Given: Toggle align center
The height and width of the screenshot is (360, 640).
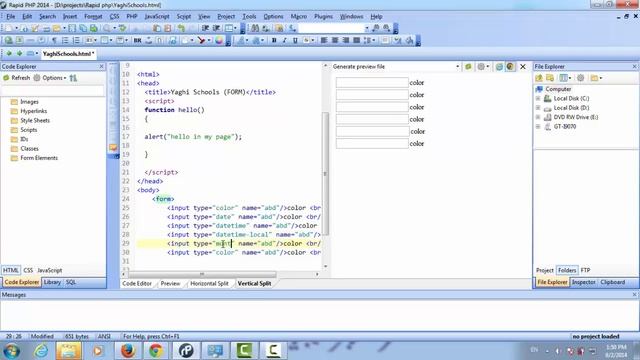Looking at the screenshot, I should pos(335,40).
